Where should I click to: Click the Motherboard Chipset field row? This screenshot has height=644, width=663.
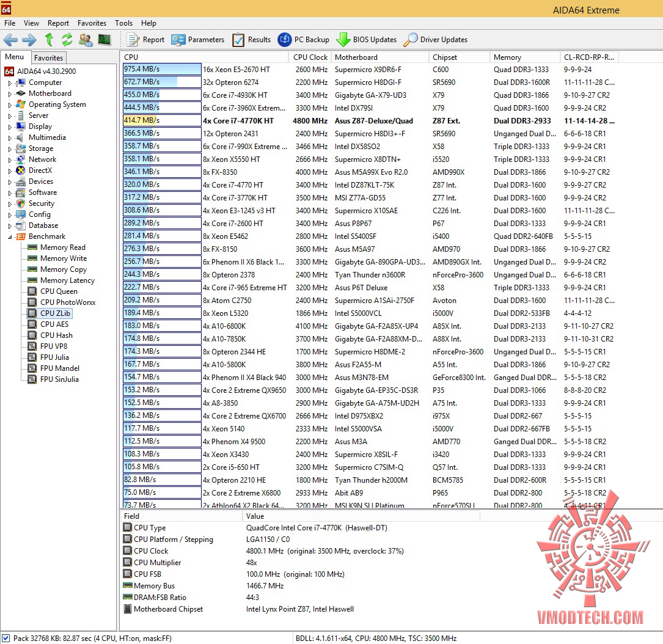pos(300,609)
